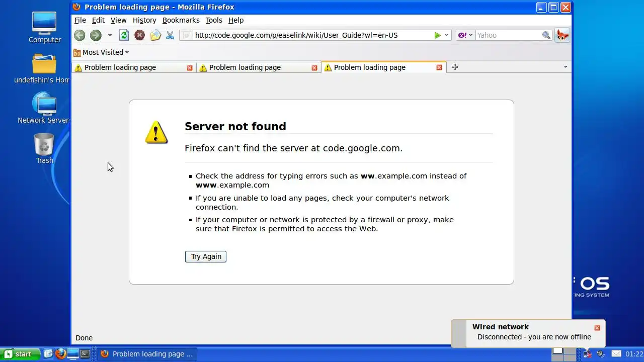Open the History menu
Viewport: 644px width, 362px height.
click(x=144, y=20)
